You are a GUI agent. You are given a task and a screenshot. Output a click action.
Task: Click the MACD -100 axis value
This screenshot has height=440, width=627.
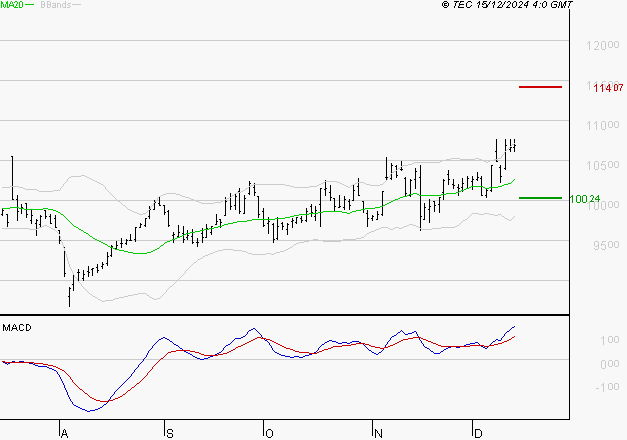[607, 387]
